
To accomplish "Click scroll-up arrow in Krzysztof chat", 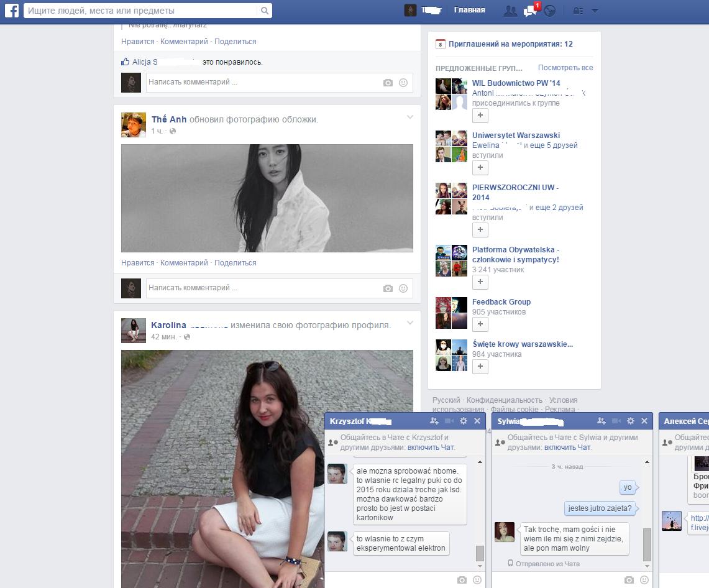I will click(480, 462).
